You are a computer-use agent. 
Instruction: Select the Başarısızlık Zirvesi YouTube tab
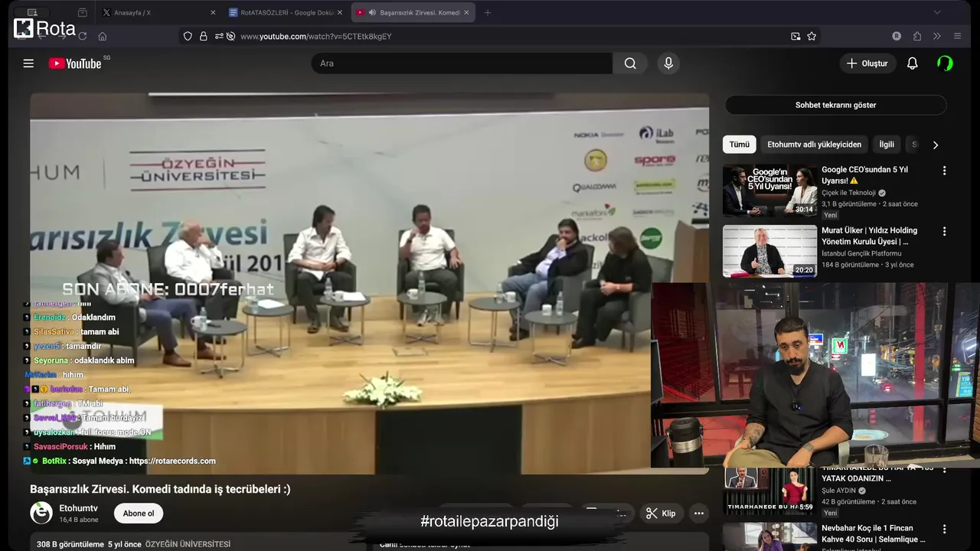(x=412, y=12)
